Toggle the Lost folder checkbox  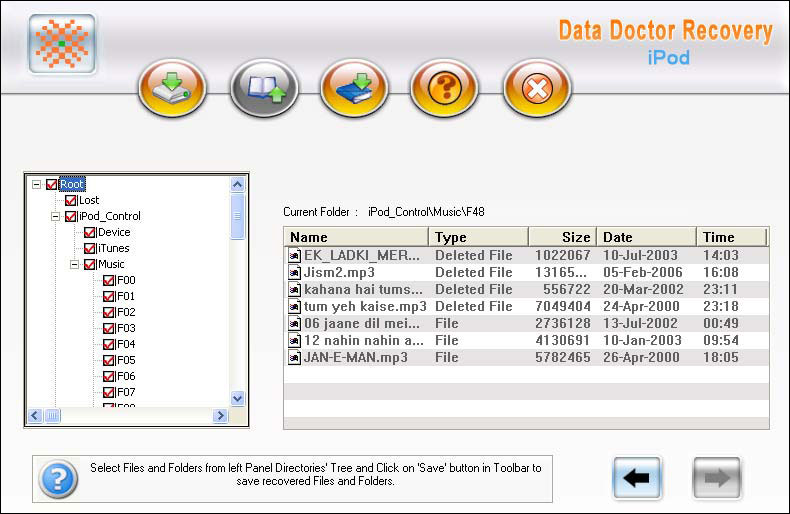[x=71, y=201]
